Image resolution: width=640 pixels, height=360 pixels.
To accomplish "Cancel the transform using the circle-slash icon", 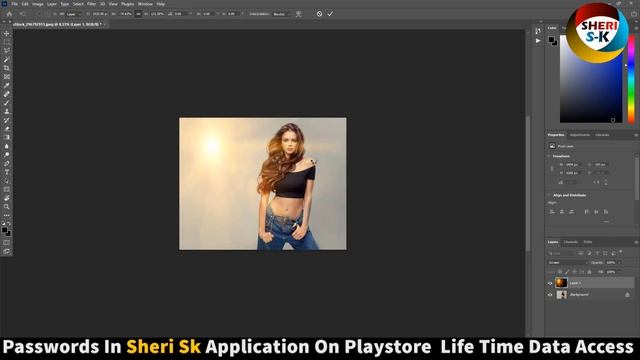I will click(319, 14).
